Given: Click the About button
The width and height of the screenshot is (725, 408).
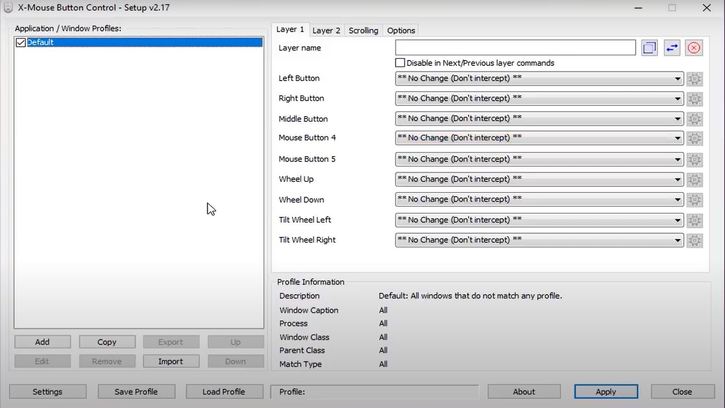Looking at the screenshot, I should [524, 392].
